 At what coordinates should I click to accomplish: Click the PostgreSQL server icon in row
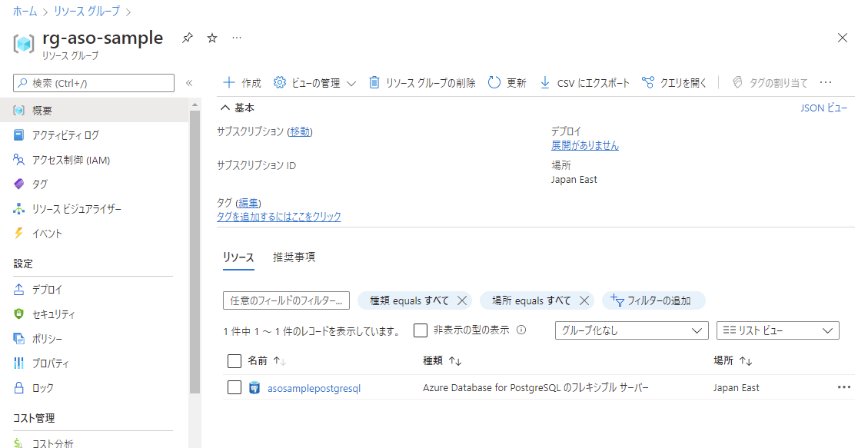[254, 388]
